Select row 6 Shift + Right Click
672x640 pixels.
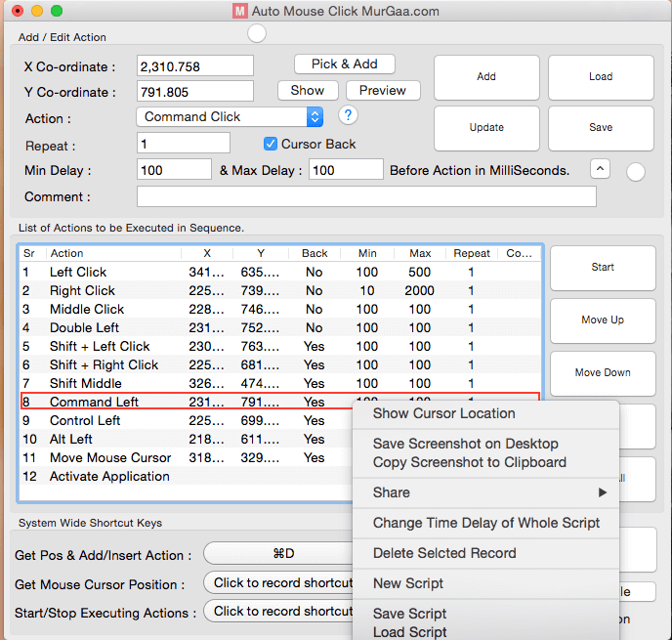pyautogui.click(x=280, y=364)
